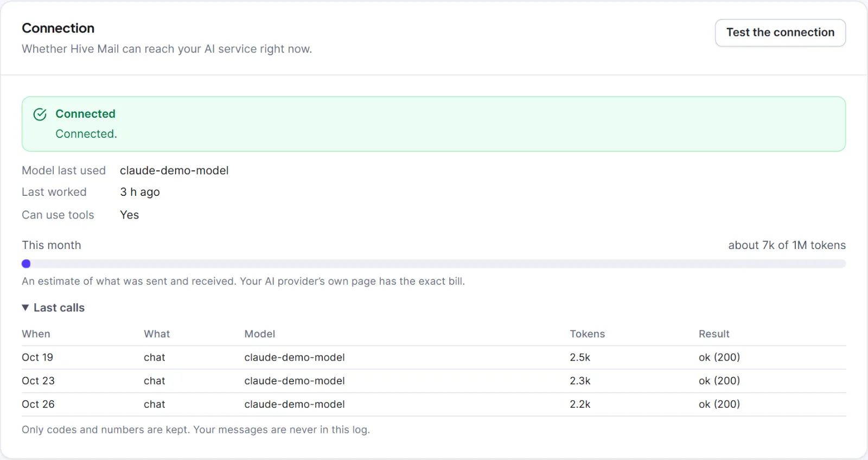868x460 pixels.
Task: Click the 'Only codes and numbers are kept' note
Action: click(196, 430)
